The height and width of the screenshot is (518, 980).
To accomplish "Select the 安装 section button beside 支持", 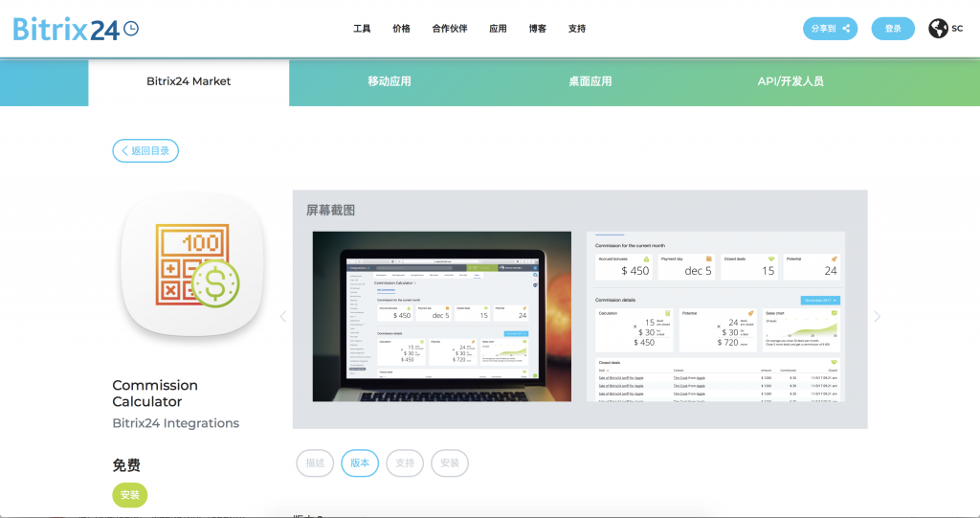I will point(450,463).
